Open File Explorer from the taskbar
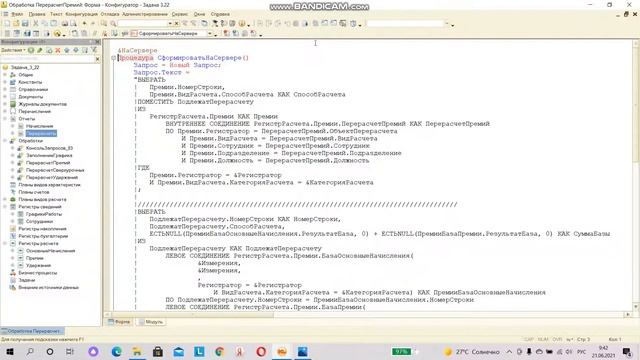This screenshot has height=360, width=640. point(137,352)
